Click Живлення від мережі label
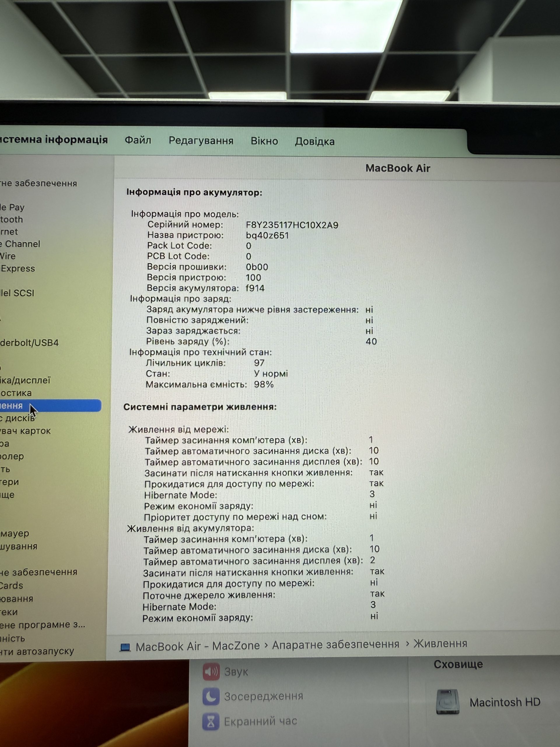Viewport: 560px width, 747px height. [x=178, y=430]
